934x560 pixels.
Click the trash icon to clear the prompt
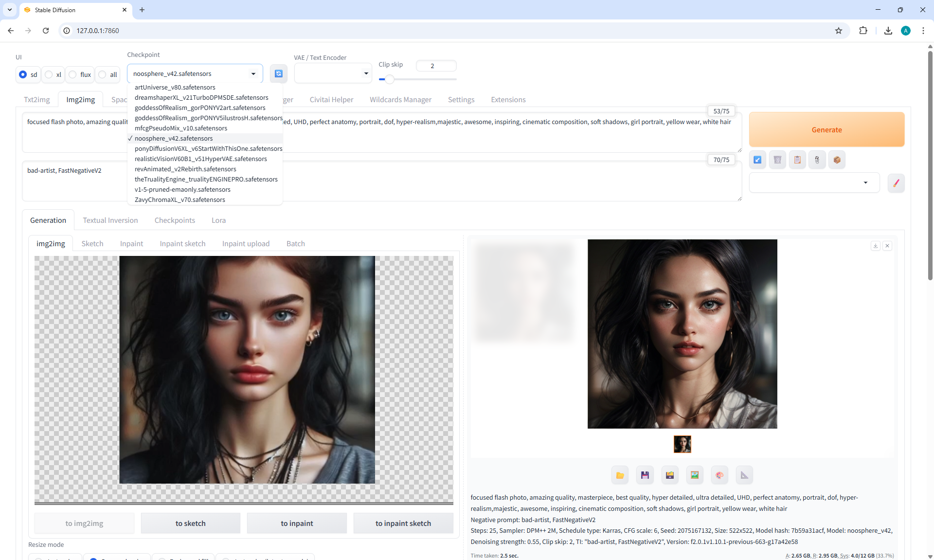[x=777, y=160]
